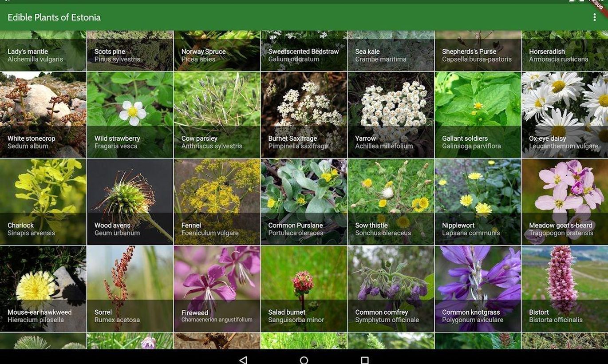
Task: Select the Yarrow photo tile
Action: tap(391, 115)
